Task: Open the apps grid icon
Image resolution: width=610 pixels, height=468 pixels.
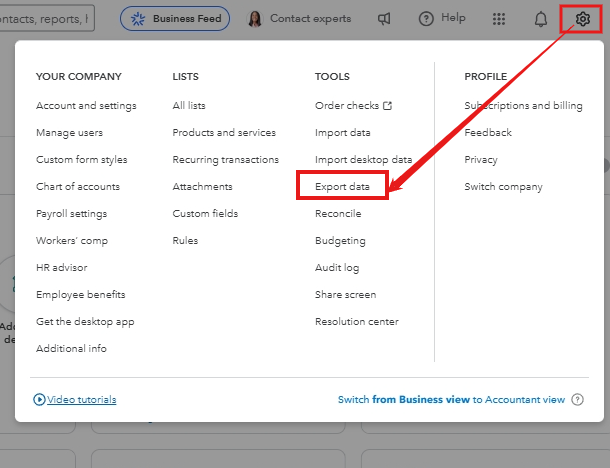Action: (500, 18)
